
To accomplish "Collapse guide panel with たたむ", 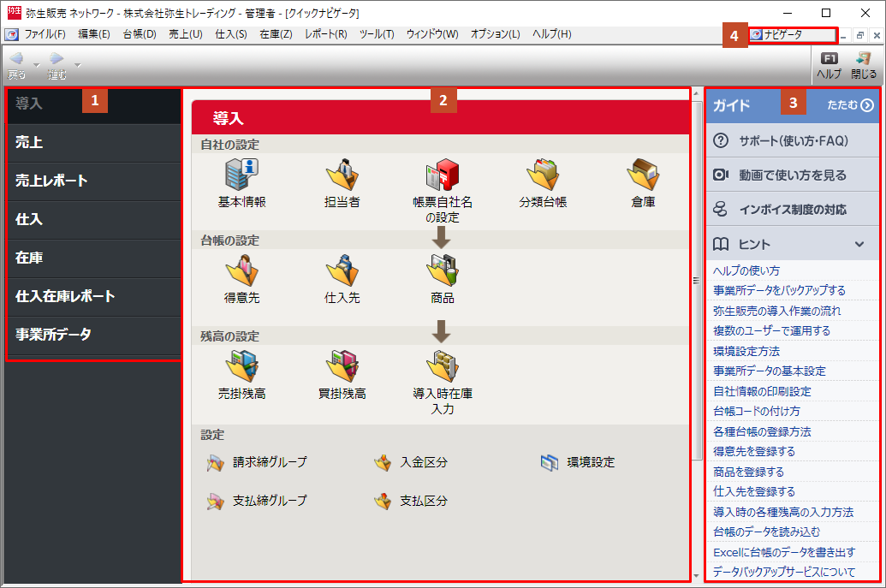I will tap(850, 105).
